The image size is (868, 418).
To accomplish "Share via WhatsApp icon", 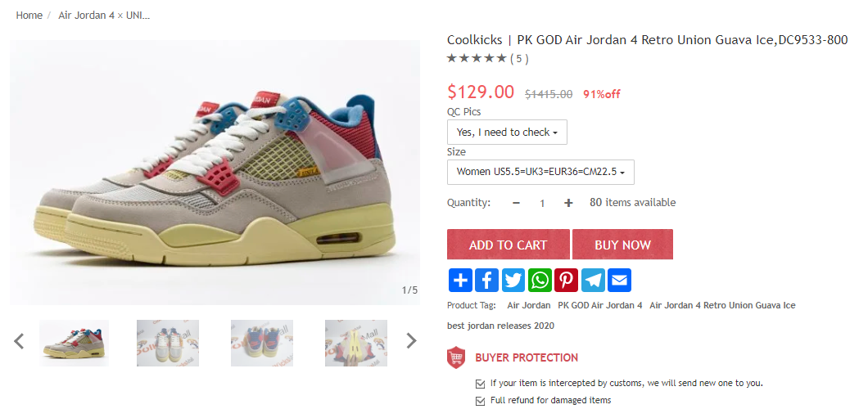I will click(540, 281).
